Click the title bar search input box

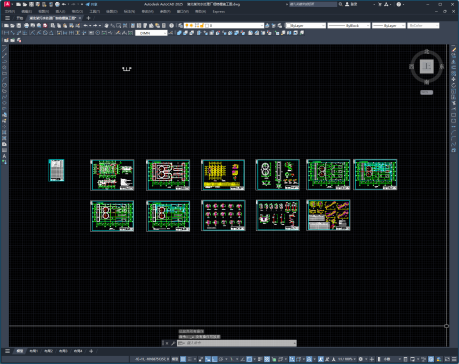pyautogui.click(x=313, y=4)
